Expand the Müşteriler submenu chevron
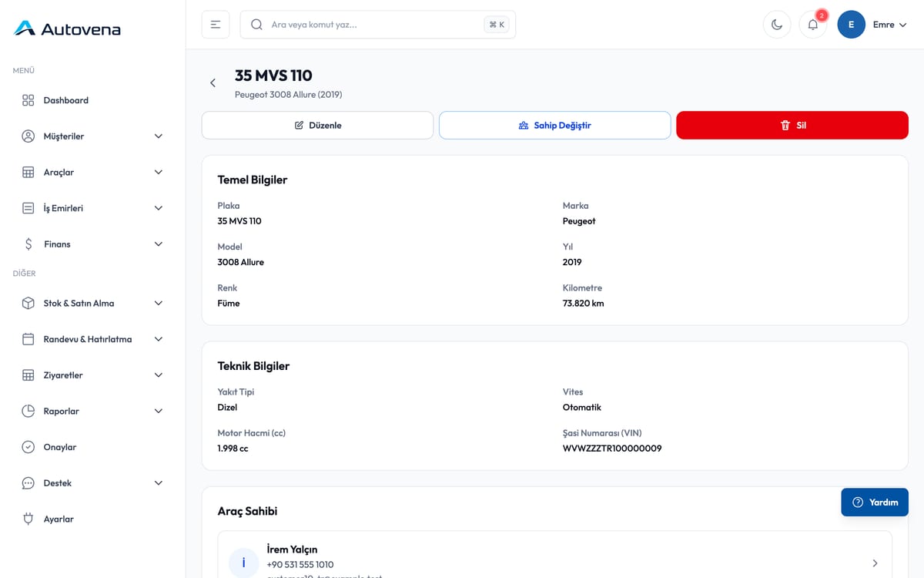This screenshot has height=578, width=924. coord(159,136)
